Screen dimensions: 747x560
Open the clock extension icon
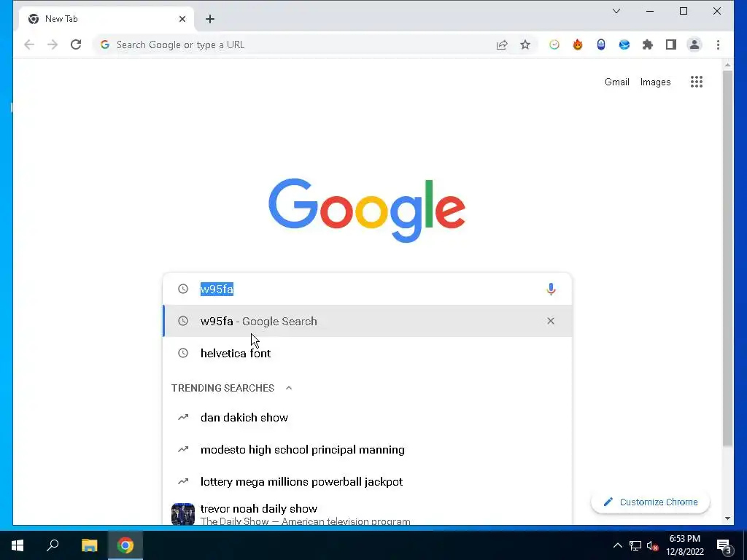[x=554, y=44]
